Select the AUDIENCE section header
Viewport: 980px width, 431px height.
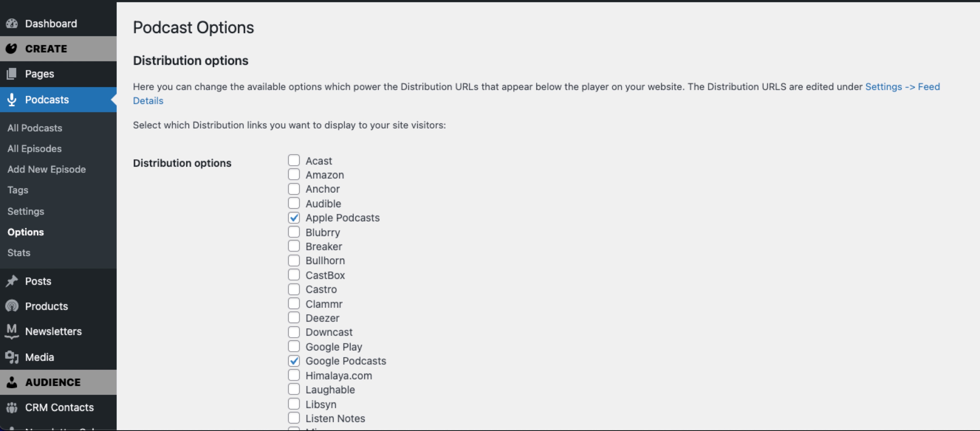click(52, 382)
